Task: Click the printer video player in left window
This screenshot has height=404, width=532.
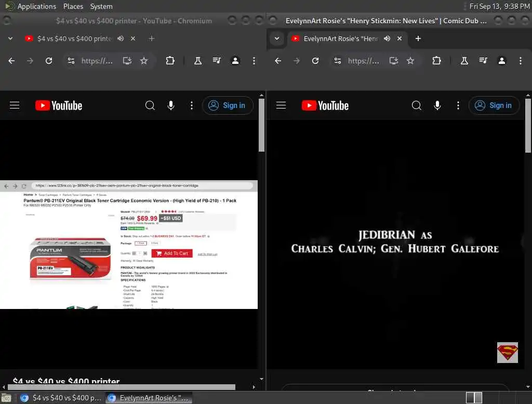Action: (129, 244)
